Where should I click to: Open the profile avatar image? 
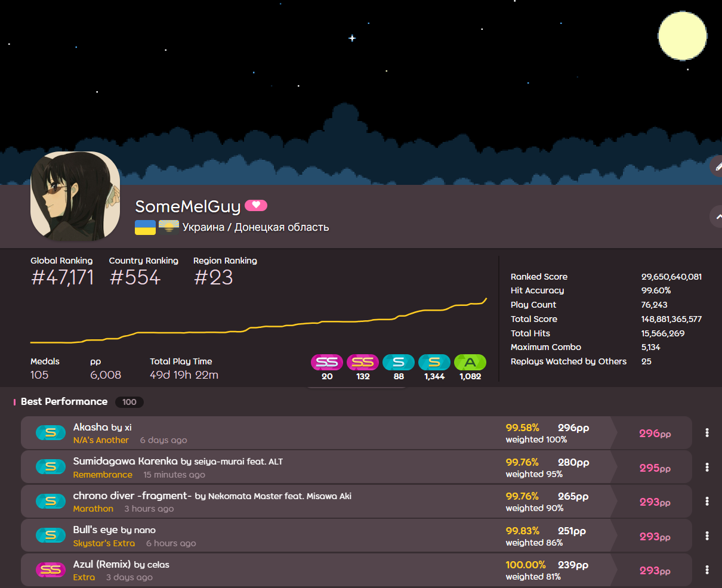click(x=75, y=196)
